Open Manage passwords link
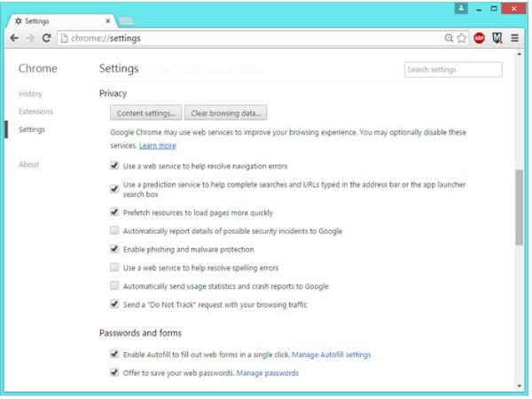This screenshot has height=399, width=532. click(x=268, y=373)
